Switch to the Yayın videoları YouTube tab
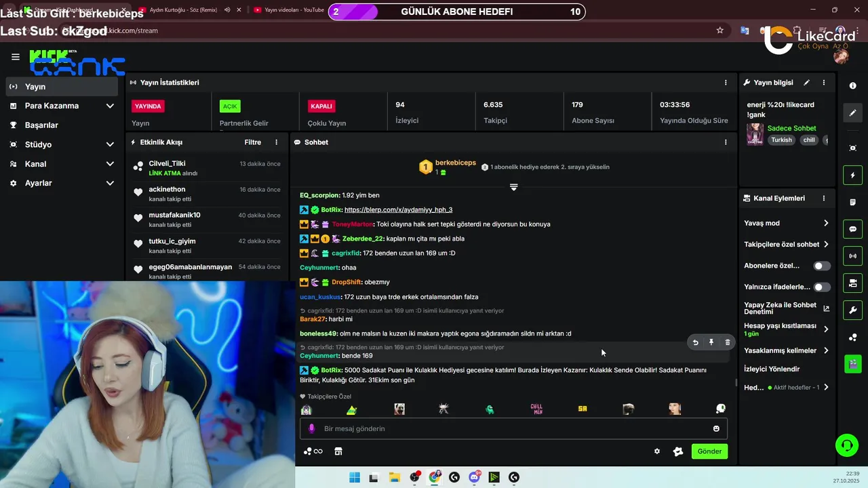The height and width of the screenshot is (488, 868). [x=288, y=10]
